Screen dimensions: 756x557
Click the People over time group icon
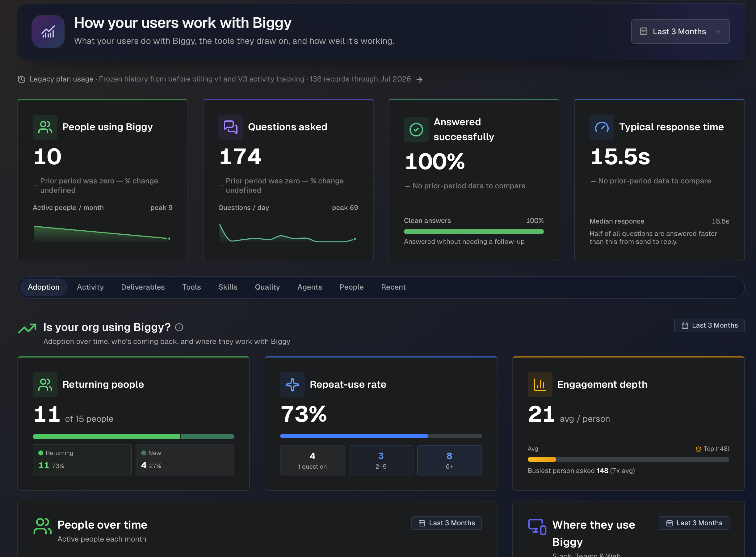43,526
